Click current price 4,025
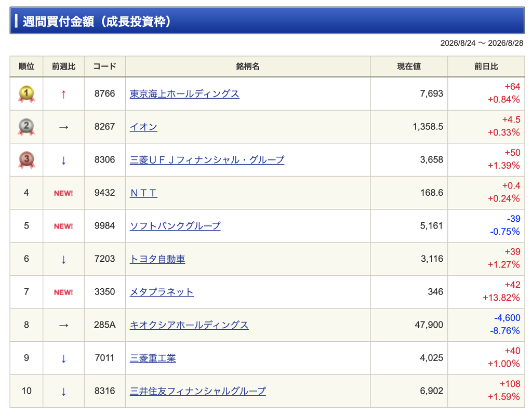The width and height of the screenshot is (532, 416). 432,358
